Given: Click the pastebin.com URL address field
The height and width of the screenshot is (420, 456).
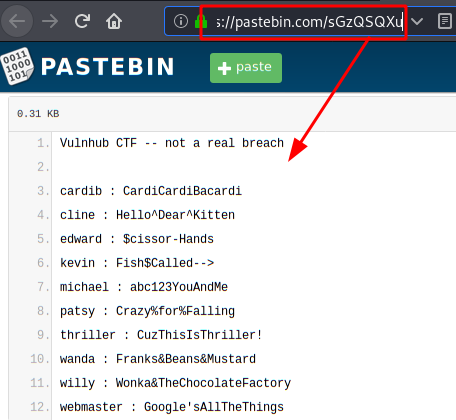Looking at the screenshot, I should (x=309, y=22).
